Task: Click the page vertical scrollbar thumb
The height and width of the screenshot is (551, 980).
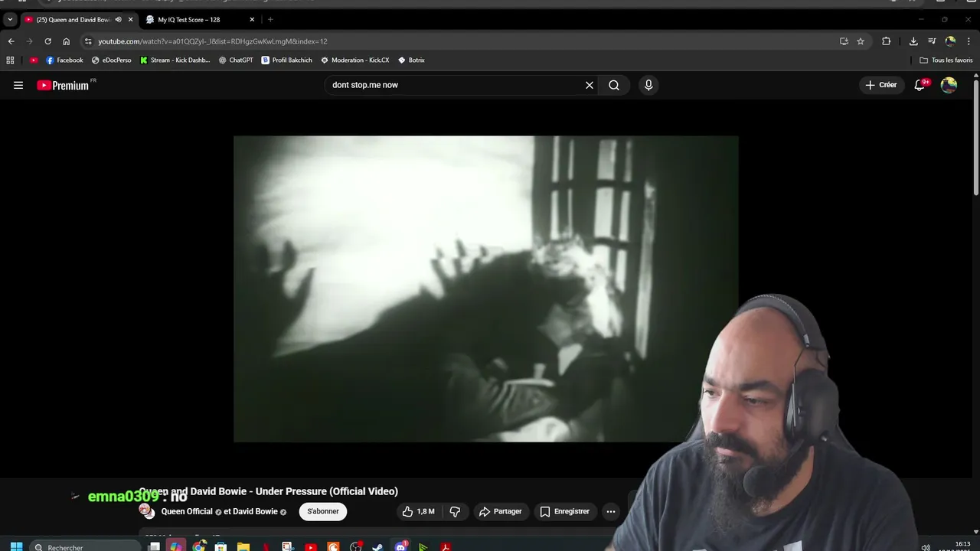Action: tap(975, 138)
